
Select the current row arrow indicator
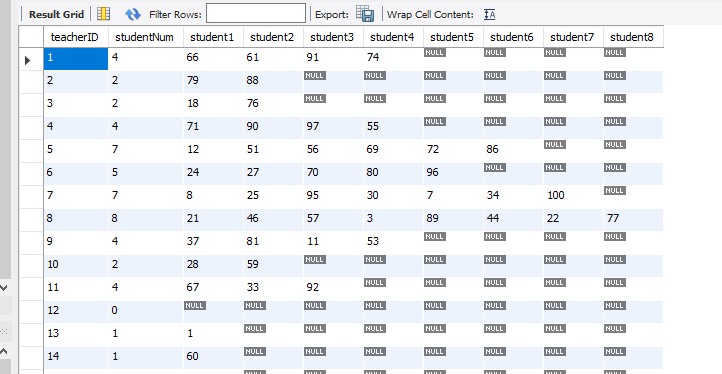click(28, 60)
